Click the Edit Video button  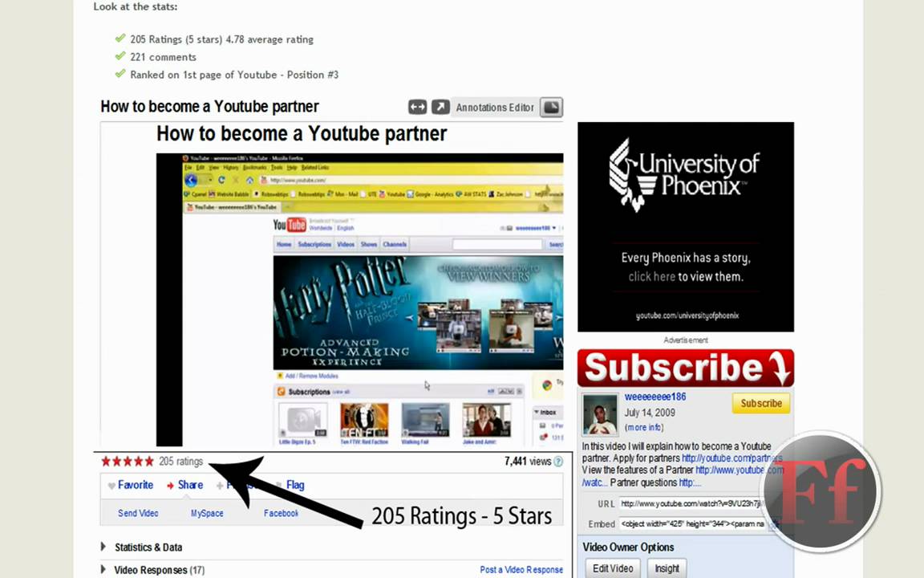coord(613,568)
